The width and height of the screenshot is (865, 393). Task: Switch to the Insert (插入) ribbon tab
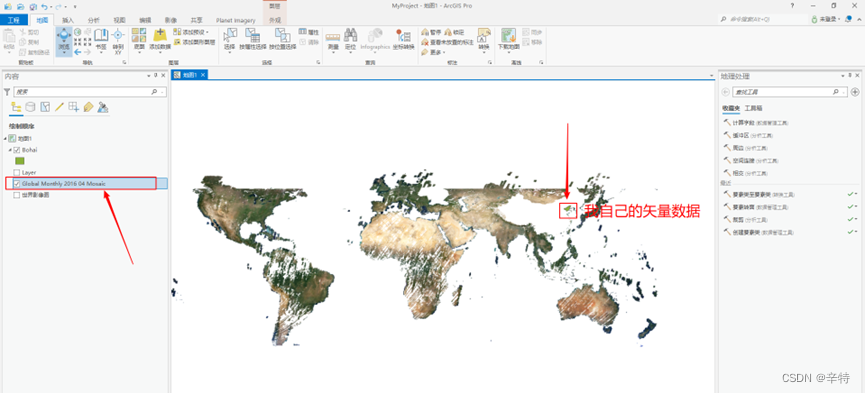(68, 20)
